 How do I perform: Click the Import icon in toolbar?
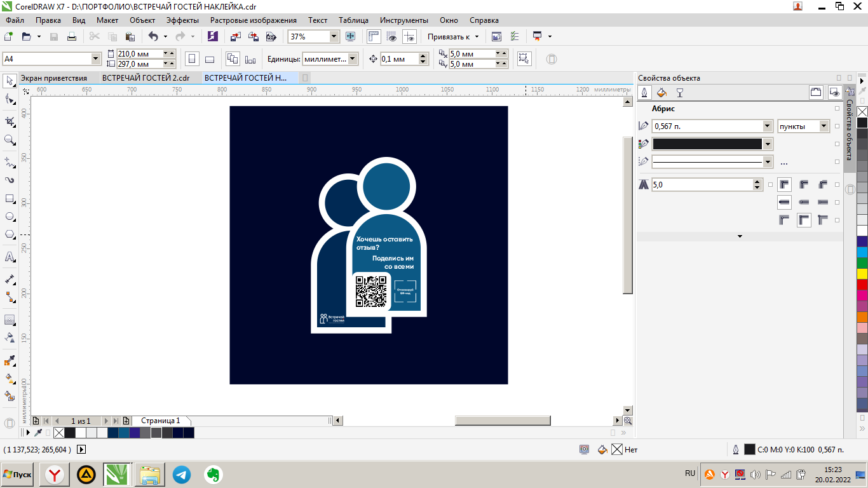tap(235, 37)
